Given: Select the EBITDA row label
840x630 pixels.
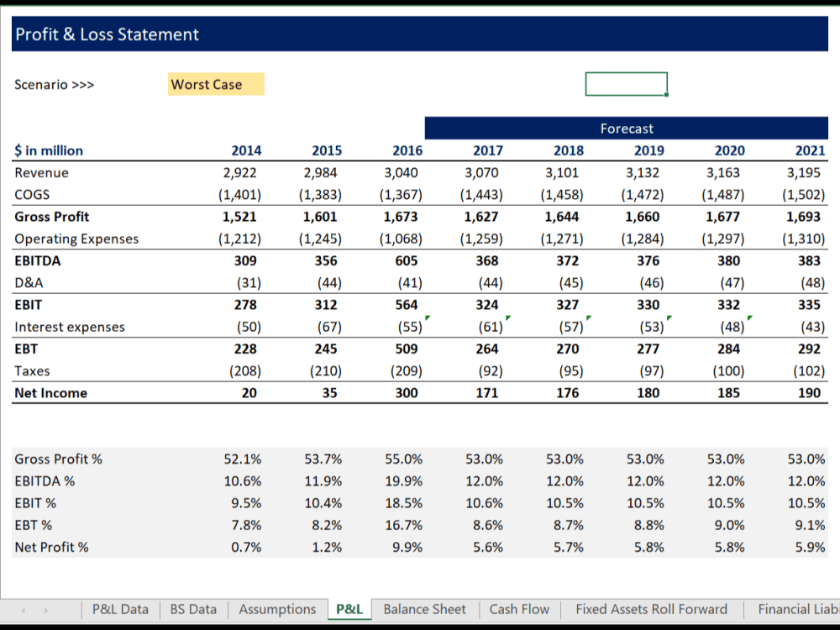Looking at the screenshot, I should [38, 260].
